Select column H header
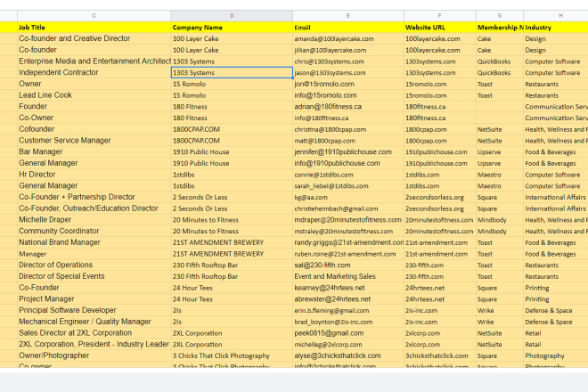588x392 pixels. 556,16
